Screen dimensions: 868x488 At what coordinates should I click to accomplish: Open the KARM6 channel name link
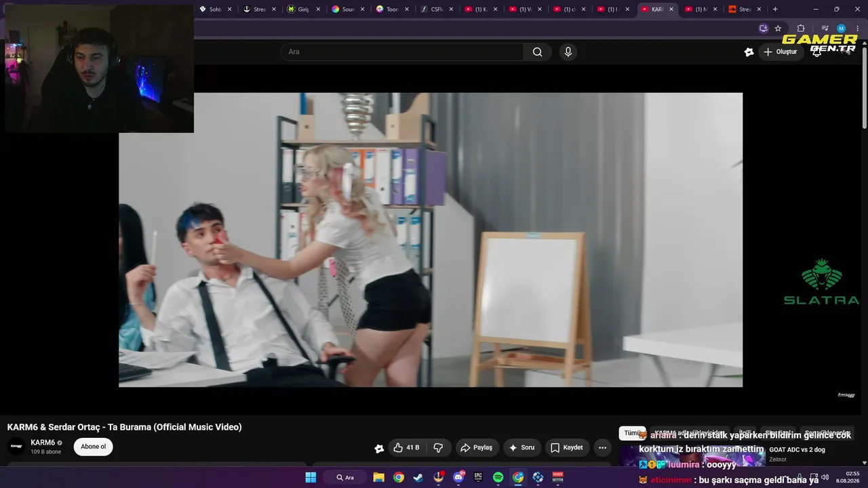click(x=43, y=443)
